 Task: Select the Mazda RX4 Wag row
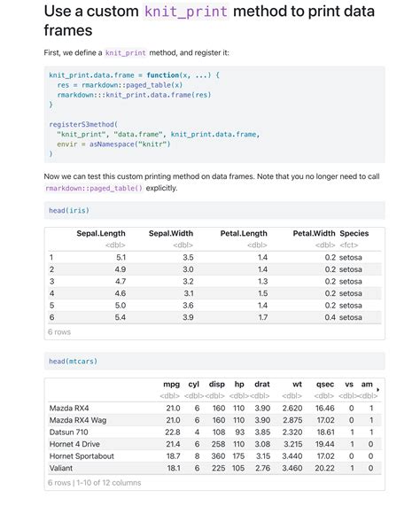click(x=214, y=420)
